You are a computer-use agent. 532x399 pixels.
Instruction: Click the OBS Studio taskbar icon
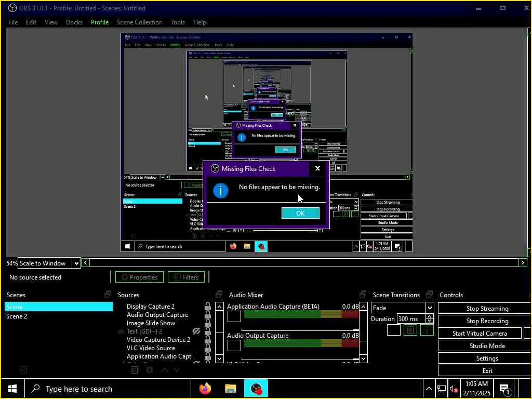tap(256, 389)
